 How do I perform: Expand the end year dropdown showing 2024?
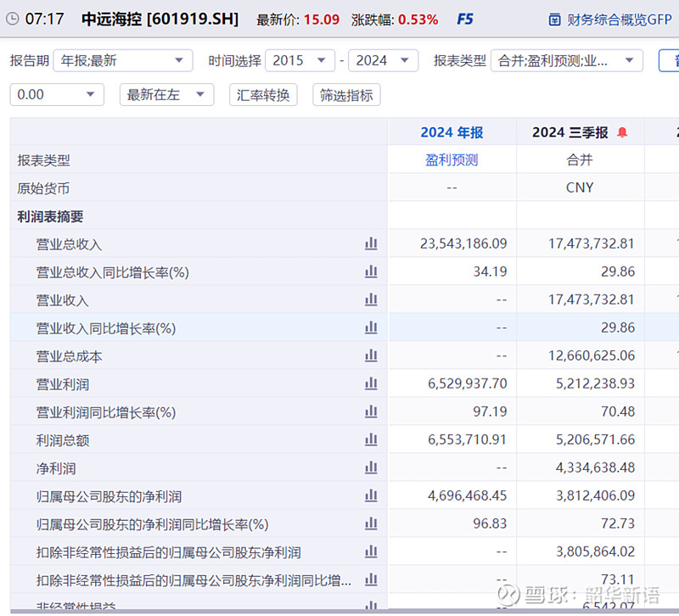tap(384, 60)
